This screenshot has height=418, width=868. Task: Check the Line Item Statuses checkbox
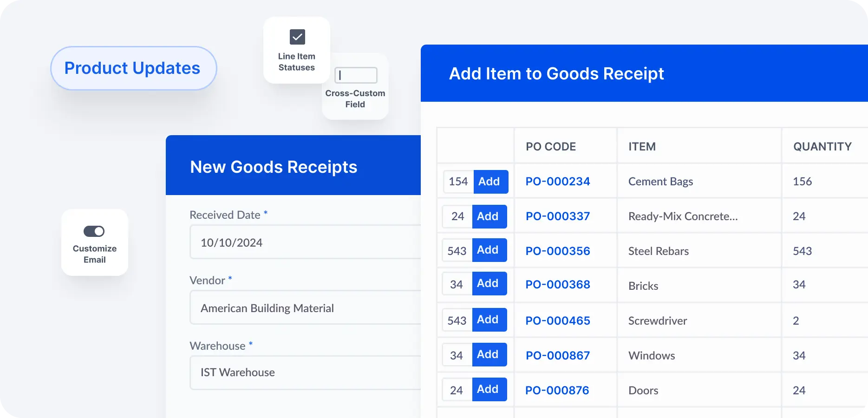297,37
